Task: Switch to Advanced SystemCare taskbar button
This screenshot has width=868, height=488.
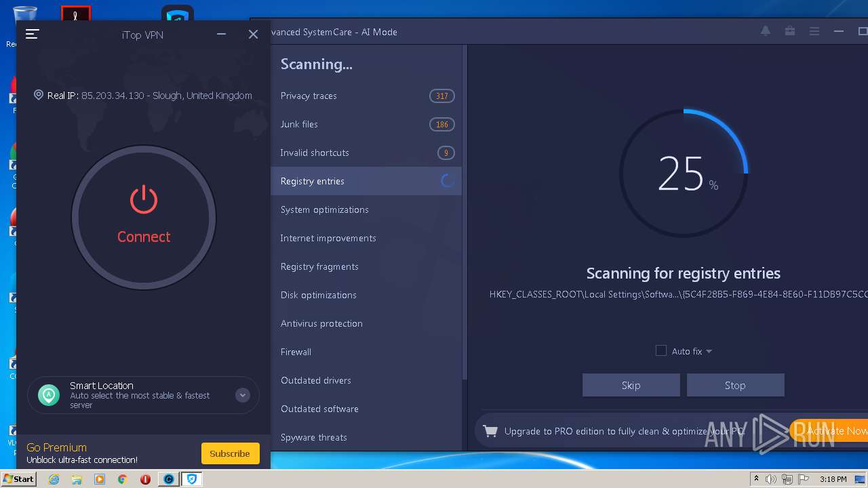Action: point(169,479)
